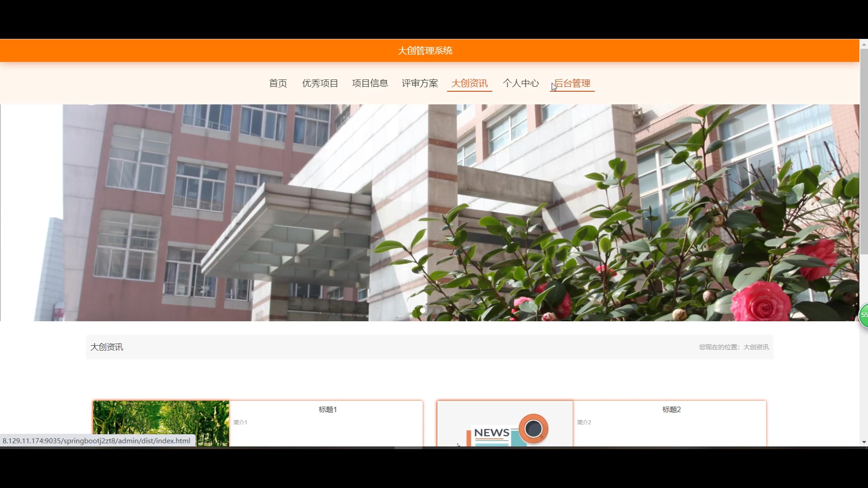This screenshot has width=868, height=488.
Task: Open the 大创资讯 tab
Action: click(470, 84)
